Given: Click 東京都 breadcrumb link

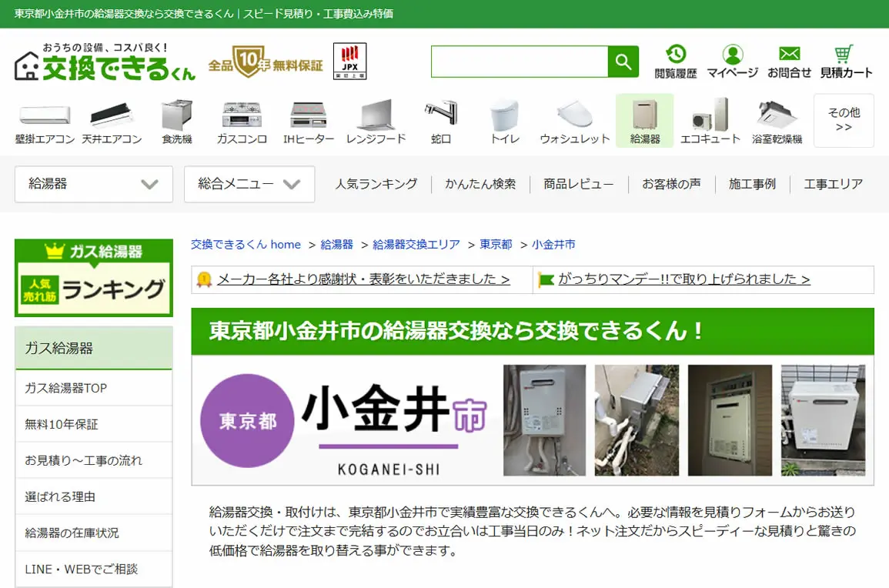Looking at the screenshot, I should pyautogui.click(x=496, y=245).
